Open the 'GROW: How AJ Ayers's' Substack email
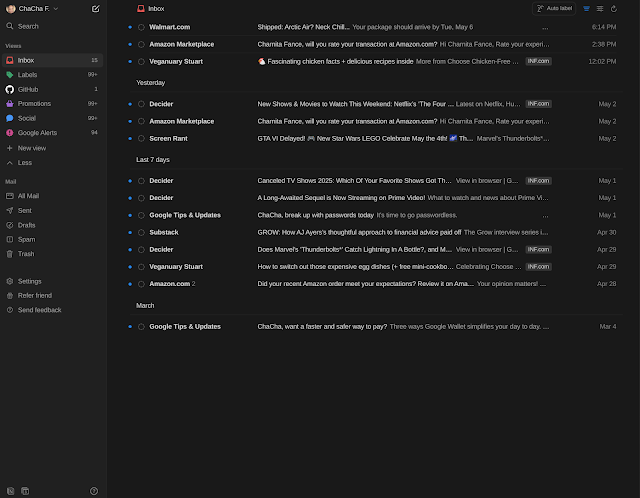The height and width of the screenshot is (498, 640). (375, 233)
